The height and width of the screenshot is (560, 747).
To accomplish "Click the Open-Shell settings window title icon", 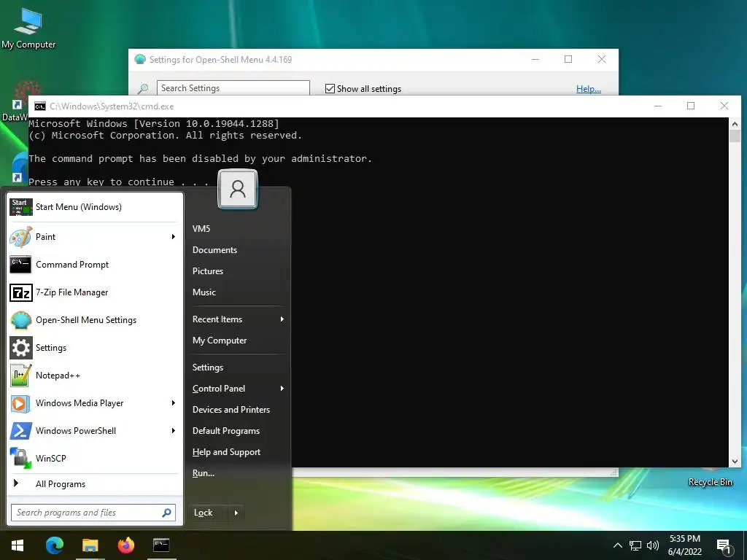I will [x=140, y=60].
